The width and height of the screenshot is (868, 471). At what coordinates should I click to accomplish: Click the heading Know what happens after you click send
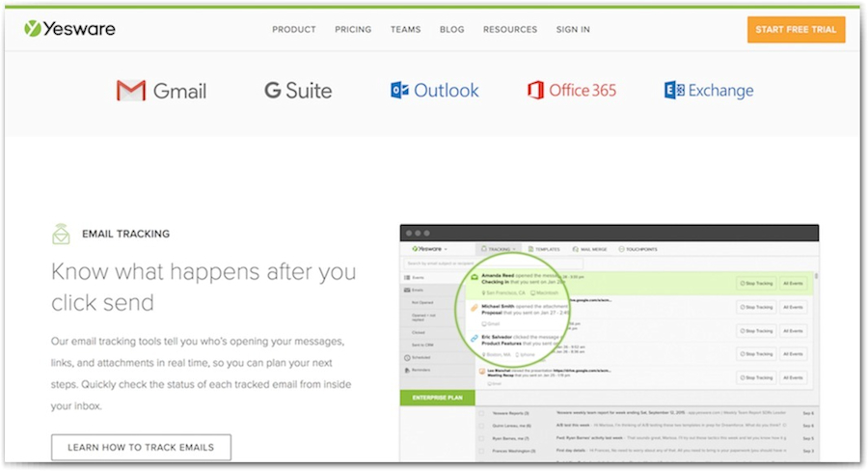click(x=203, y=287)
